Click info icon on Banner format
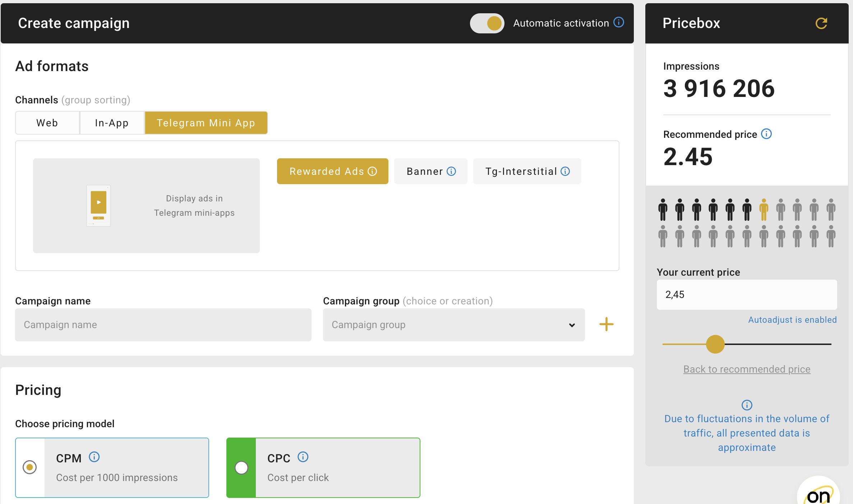This screenshot has width=853, height=504. coord(451,171)
